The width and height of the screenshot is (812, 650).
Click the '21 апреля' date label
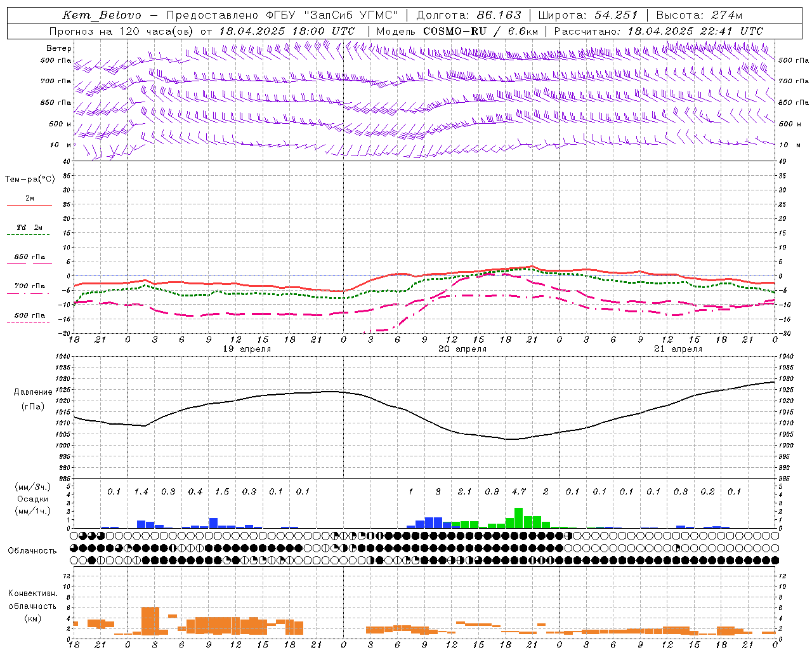[678, 349]
